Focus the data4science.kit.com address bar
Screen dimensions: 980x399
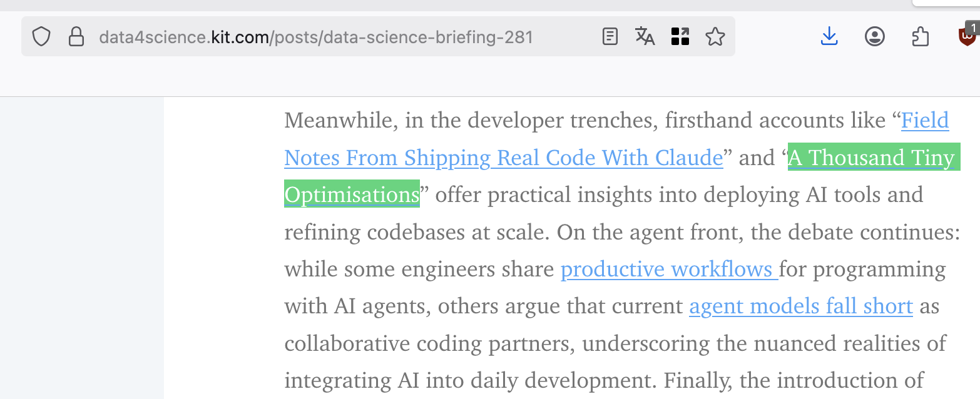[316, 38]
